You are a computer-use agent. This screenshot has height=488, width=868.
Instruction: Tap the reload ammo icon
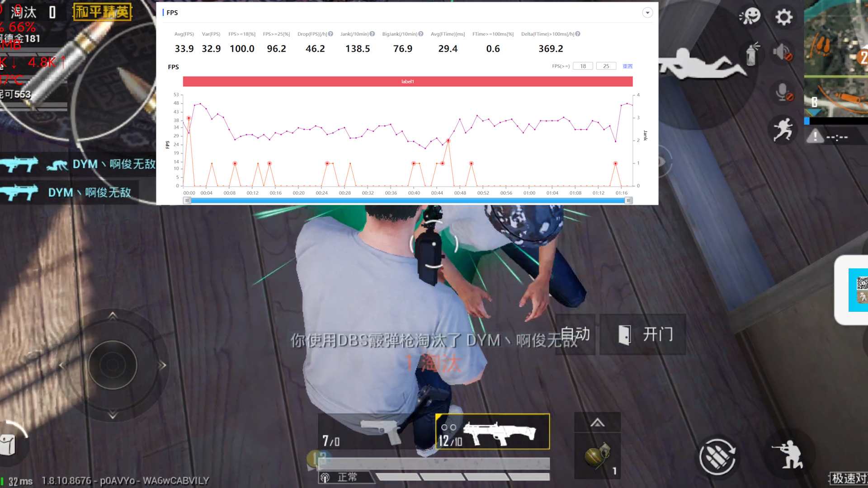tap(717, 457)
